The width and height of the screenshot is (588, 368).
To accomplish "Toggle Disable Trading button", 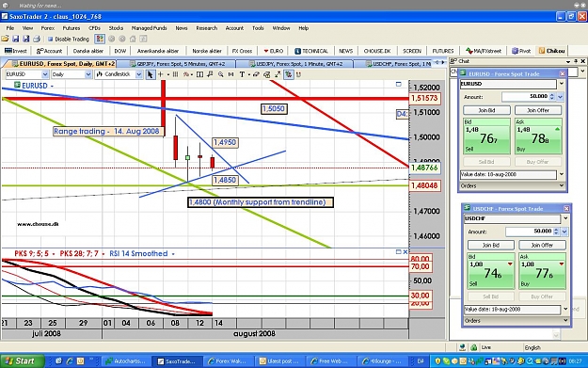I will coord(69,39).
